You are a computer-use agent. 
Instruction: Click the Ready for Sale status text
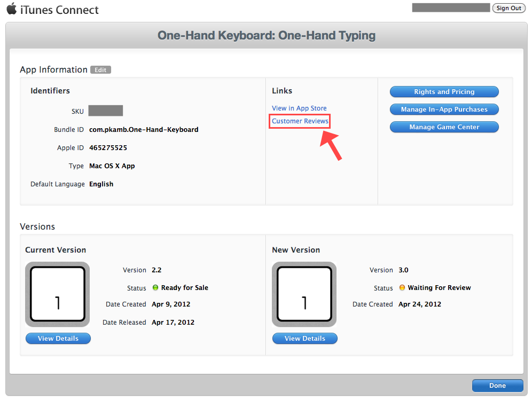(185, 288)
